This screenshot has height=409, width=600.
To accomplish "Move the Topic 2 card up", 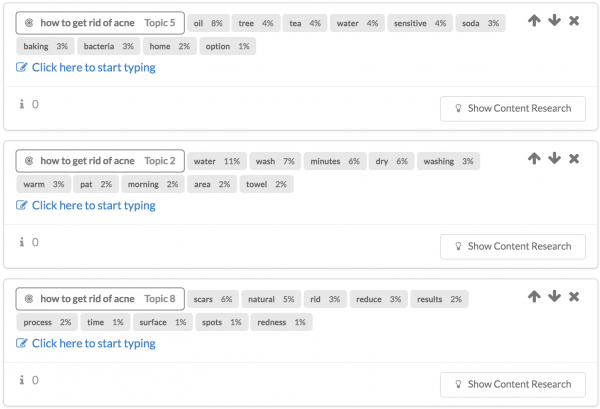I will click(534, 158).
